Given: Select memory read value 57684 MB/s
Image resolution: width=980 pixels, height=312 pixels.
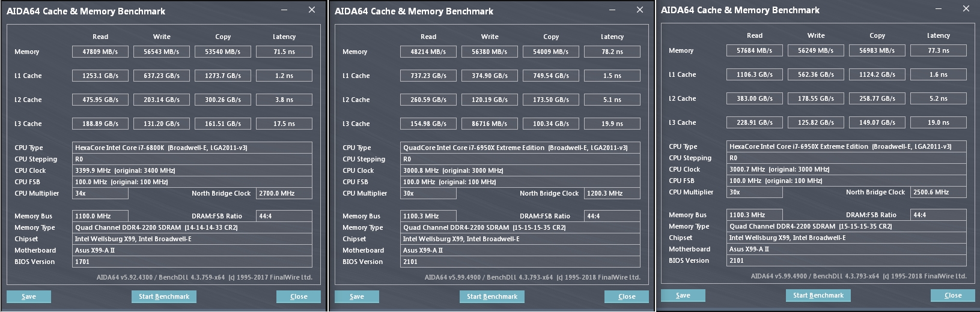Looking at the screenshot, I should pos(755,50).
